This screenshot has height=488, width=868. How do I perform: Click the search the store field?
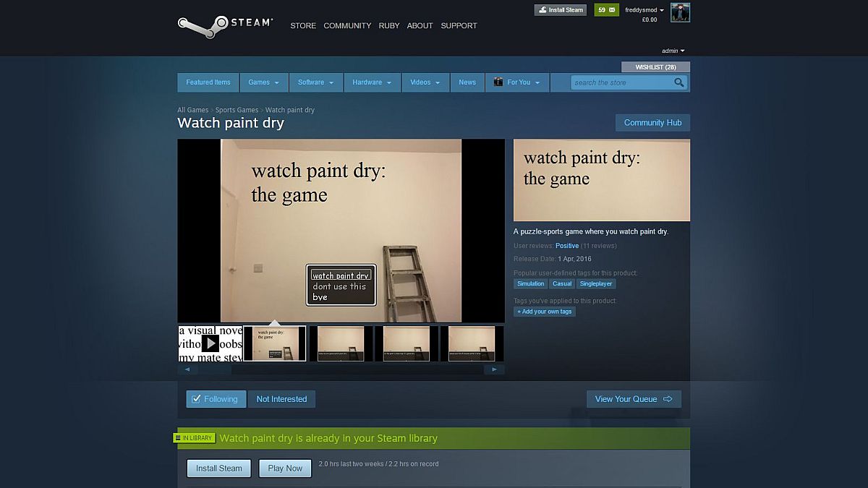point(621,82)
